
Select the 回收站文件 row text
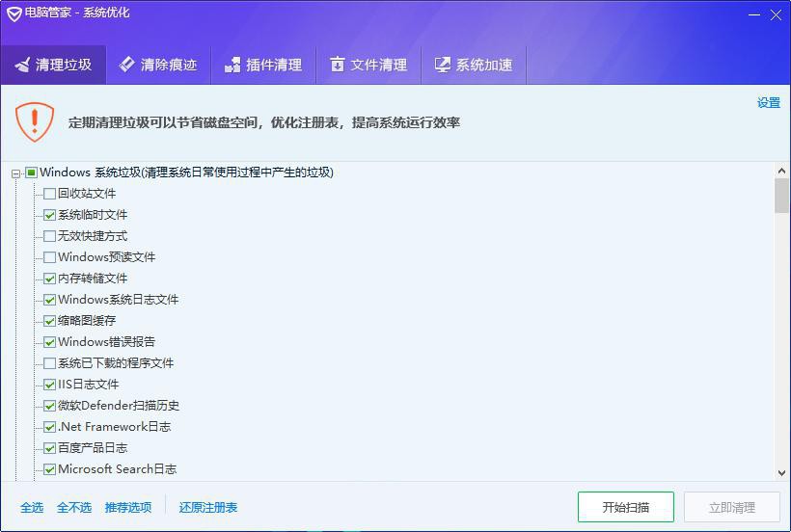[x=87, y=194]
